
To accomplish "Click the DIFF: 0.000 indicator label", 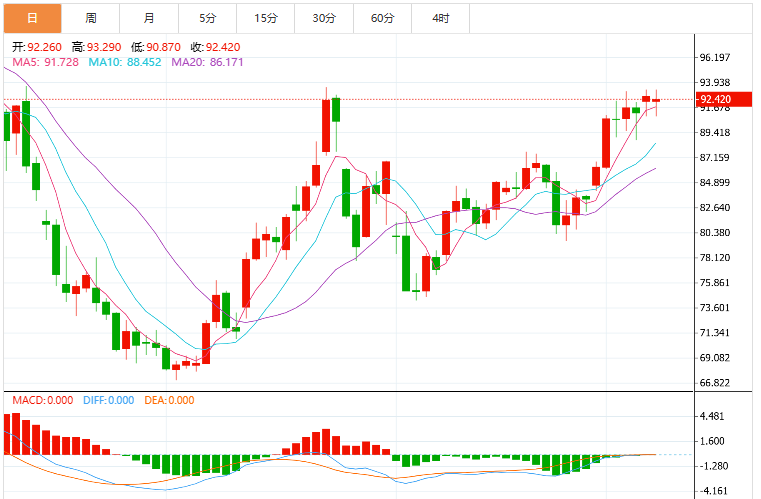I will tap(108, 400).
